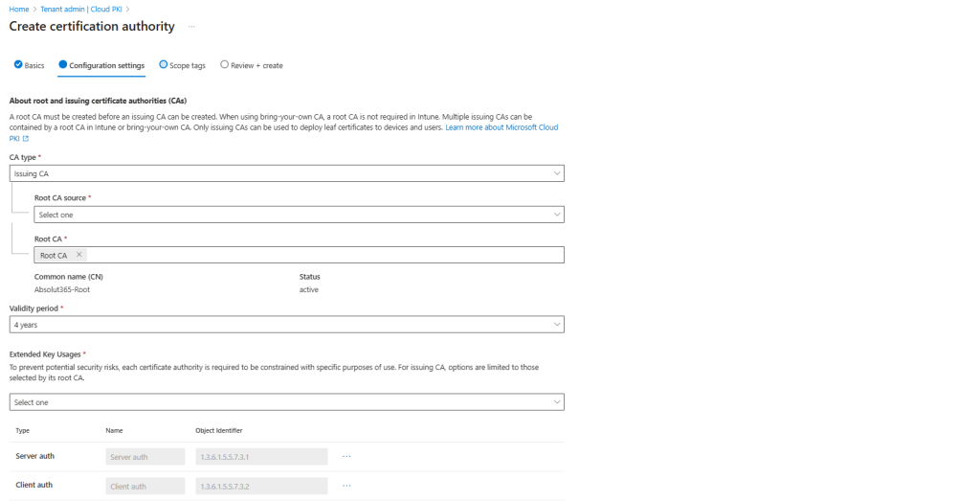Open the Extended Key Usages dropdown

(286, 402)
